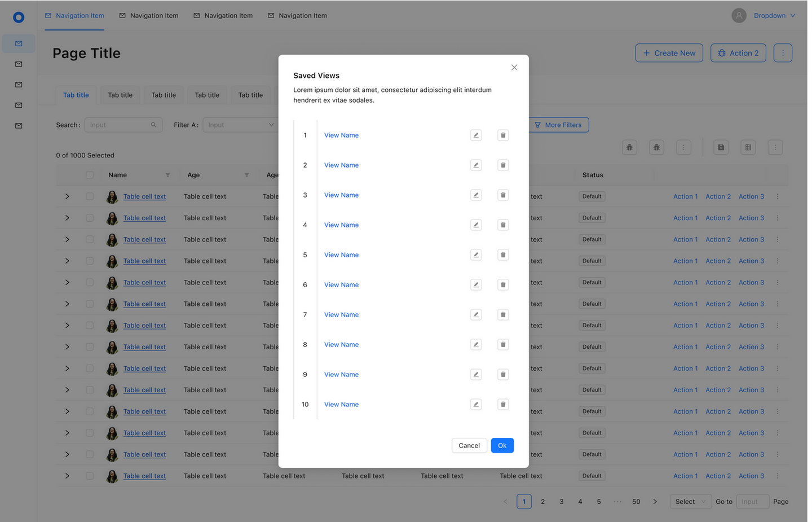The width and height of the screenshot is (812, 522).
Task: Click the Ok button
Action: point(502,446)
